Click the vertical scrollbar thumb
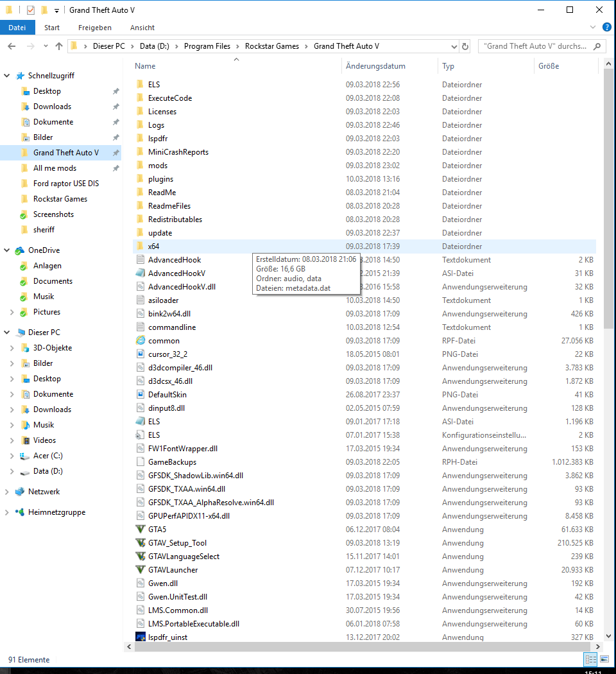Viewport: 616px width, 674px height. coord(608,199)
